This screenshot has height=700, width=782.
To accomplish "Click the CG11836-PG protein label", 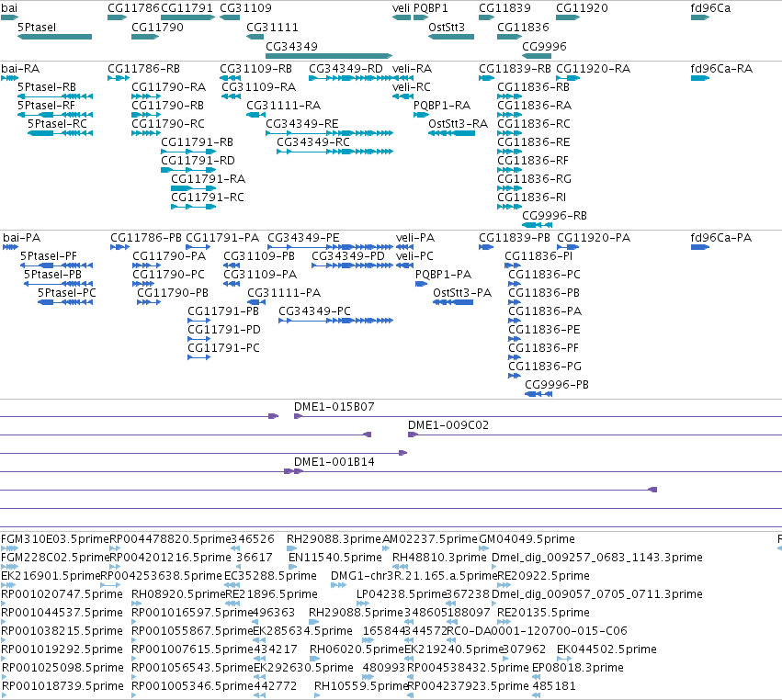I will [545, 366].
